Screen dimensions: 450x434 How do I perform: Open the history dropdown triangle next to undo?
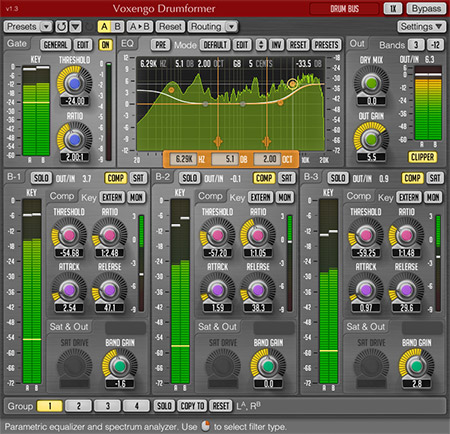tap(76, 27)
